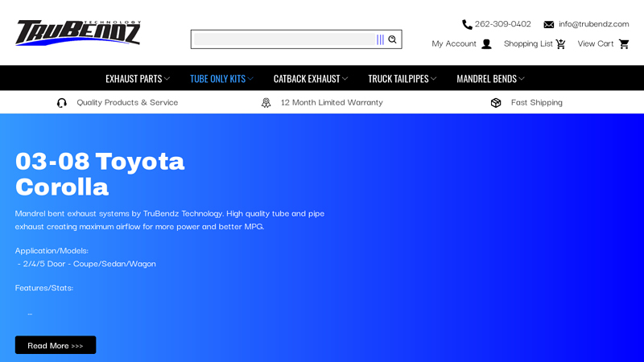Click the 12 Month Limited Warranty text
Viewport: 644px width, 362px height.
[x=332, y=102]
